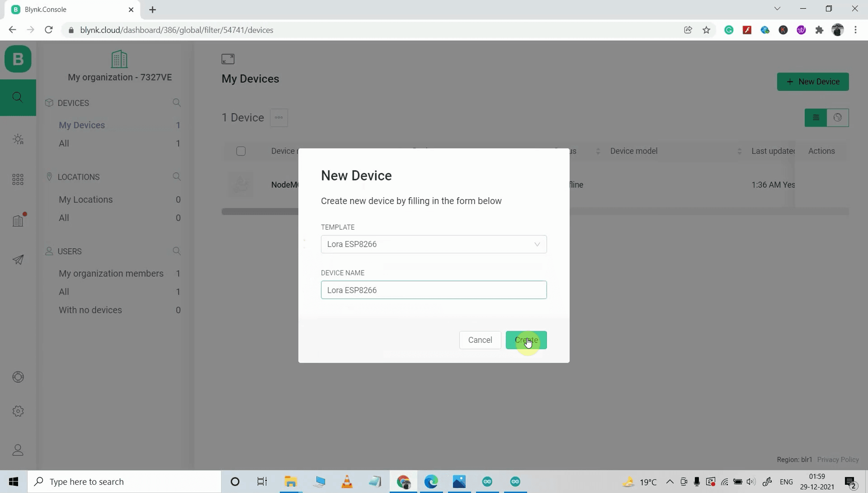Open the apps grid icon in sidebar
Viewport: 868px width, 493px height.
tap(18, 179)
